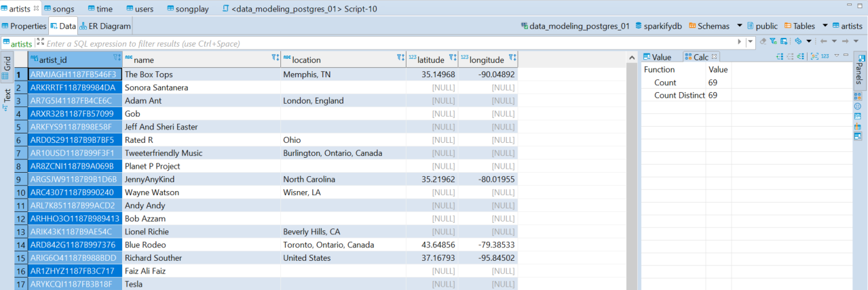Switch to Grid presentation on left edge
This screenshot has width=868, height=290.
click(6, 68)
